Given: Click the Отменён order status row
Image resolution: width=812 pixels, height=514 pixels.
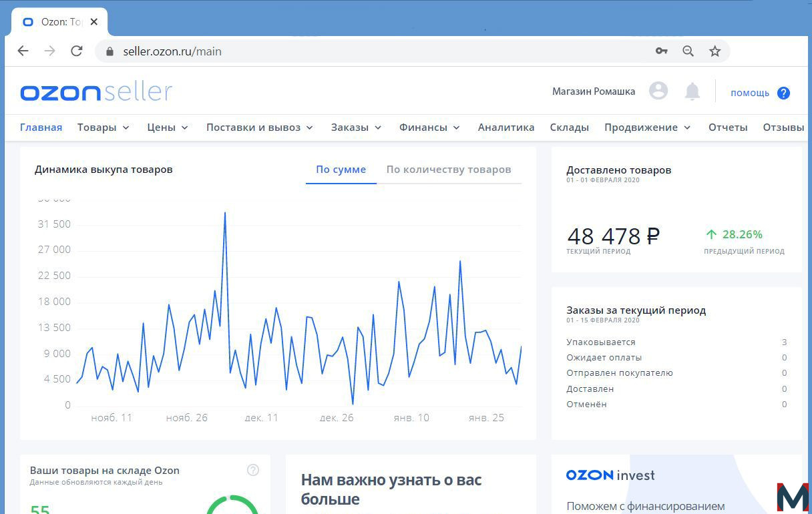Looking at the screenshot, I should coord(676,404).
